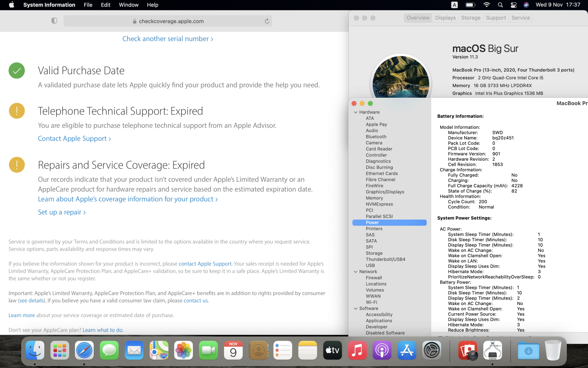Viewport: 588px width, 368px height.
Task: Open Control Center in menu bar
Action: (x=514, y=5)
